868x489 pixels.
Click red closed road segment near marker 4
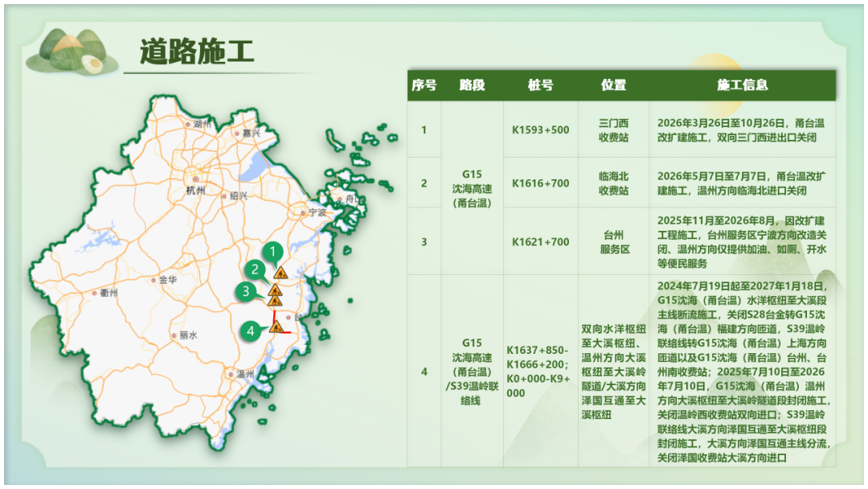click(x=275, y=316)
